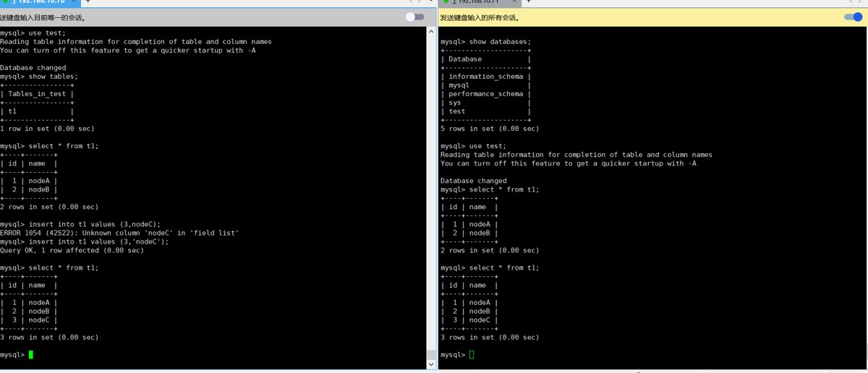Screen dimensions: 868x373
Task: Close the 192.168.10.71 session tab
Action: 514,2
